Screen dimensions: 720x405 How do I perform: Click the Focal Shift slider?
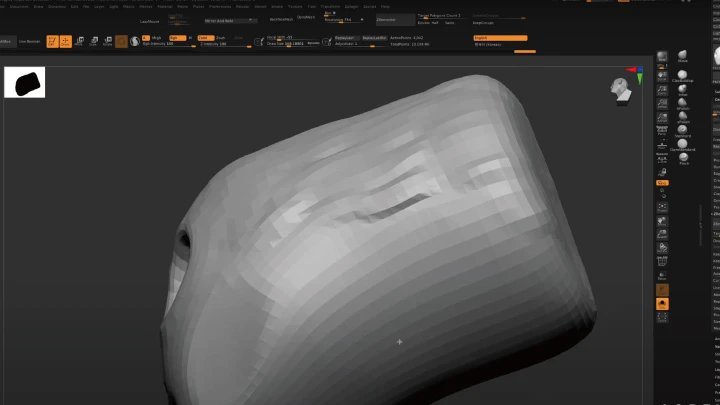click(292, 38)
